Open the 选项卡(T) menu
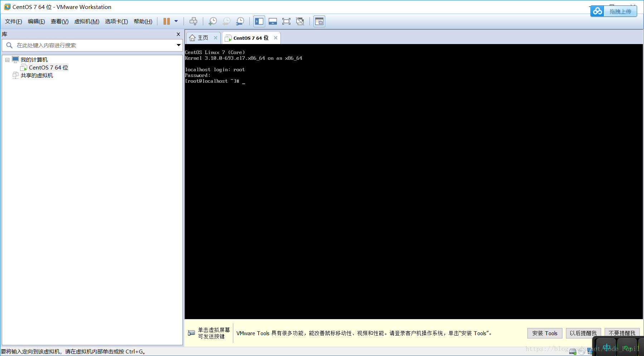Screen dimensions: 644x356 [116, 21]
